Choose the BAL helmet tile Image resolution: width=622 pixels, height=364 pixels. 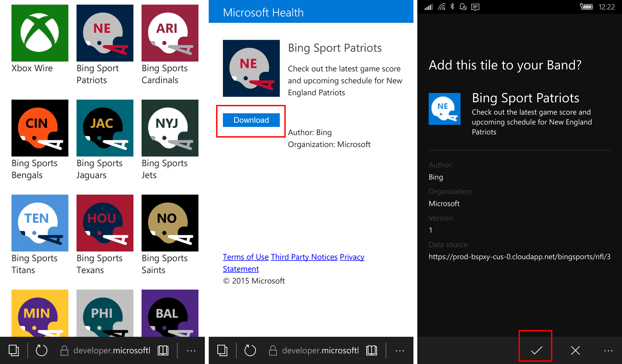coord(170,313)
